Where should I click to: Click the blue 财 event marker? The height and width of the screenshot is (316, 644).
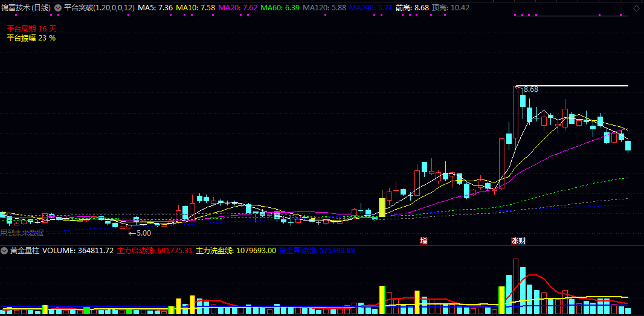[x=522, y=241]
